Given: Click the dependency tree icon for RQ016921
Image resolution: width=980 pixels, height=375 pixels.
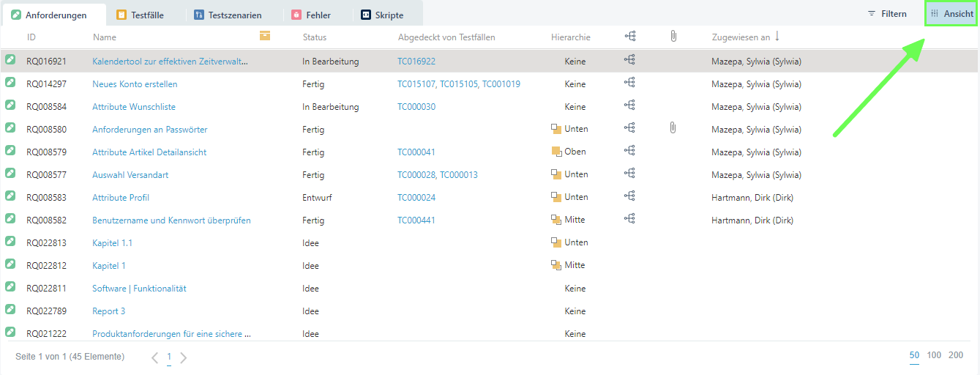Looking at the screenshot, I should [x=629, y=61].
